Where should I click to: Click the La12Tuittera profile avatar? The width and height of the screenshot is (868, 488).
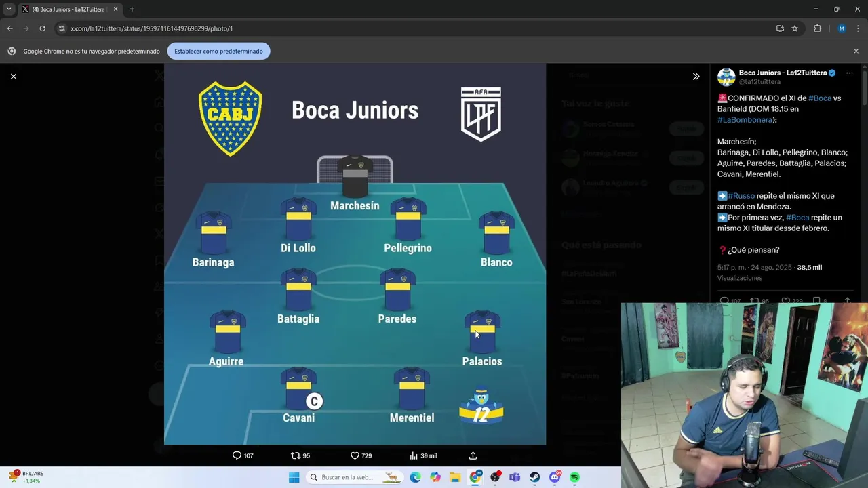click(726, 77)
